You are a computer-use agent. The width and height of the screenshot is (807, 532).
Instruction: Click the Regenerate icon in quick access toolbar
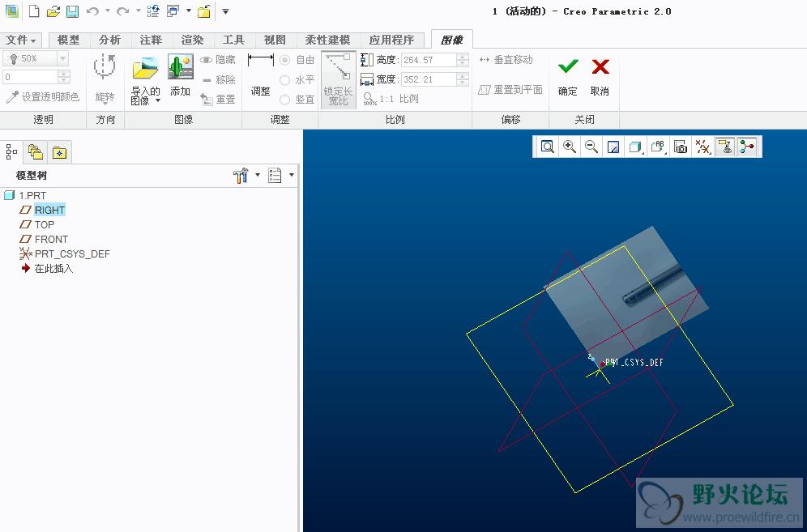point(153,11)
